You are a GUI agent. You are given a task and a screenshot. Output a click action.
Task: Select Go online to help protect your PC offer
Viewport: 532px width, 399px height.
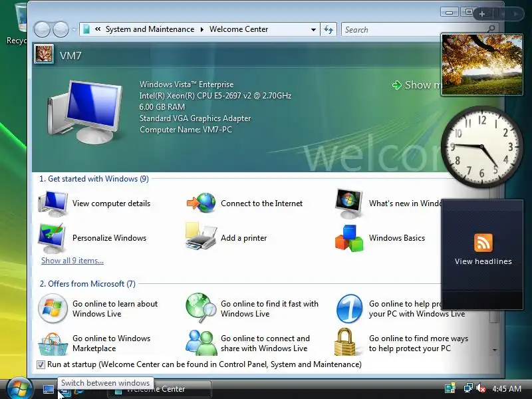(400, 309)
